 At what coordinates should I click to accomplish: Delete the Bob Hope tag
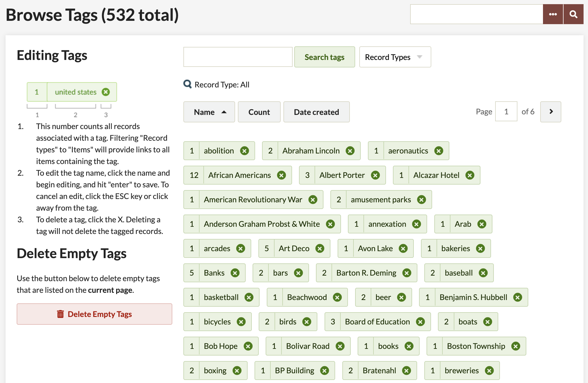[248, 346]
